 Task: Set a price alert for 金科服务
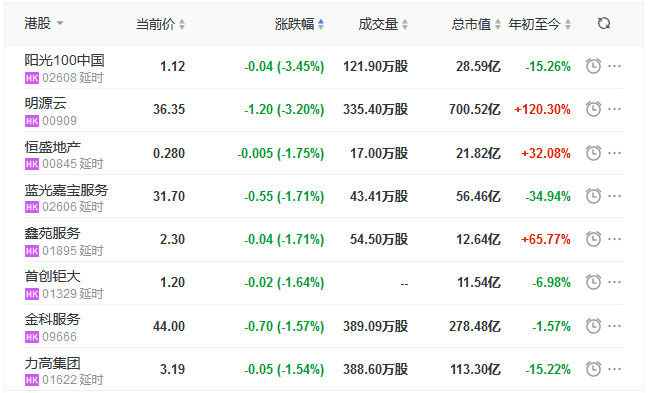pyautogui.click(x=593, y=326)
